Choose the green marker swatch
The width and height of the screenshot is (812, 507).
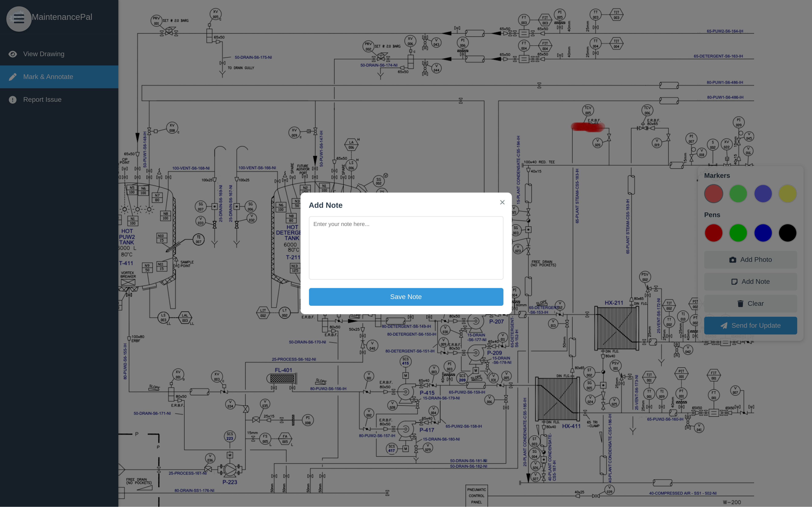click(x=738, y=193)
